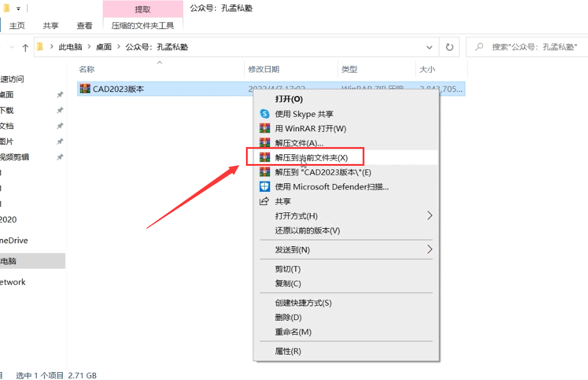This screenshot has height=380, width=588.
Task: Expand the 发送到(N) submenu arrow
Action: (430, 249)
